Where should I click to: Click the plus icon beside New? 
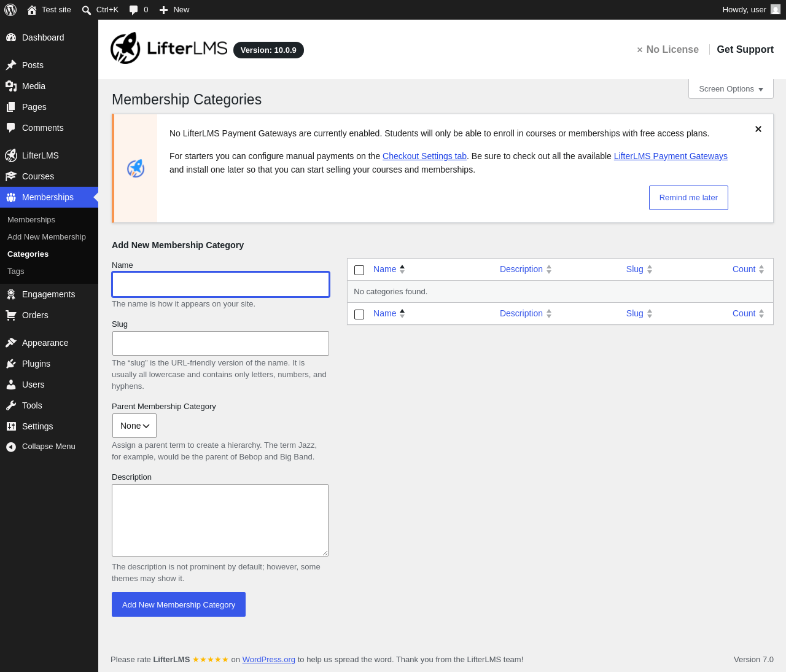click(163, 10)
